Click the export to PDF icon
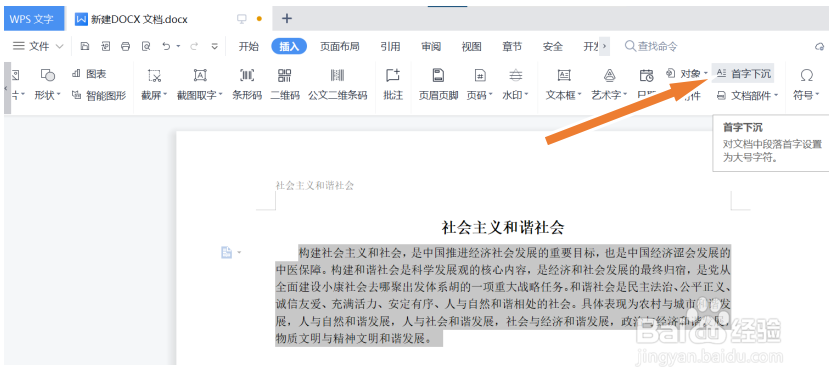 tap(105, 47)
